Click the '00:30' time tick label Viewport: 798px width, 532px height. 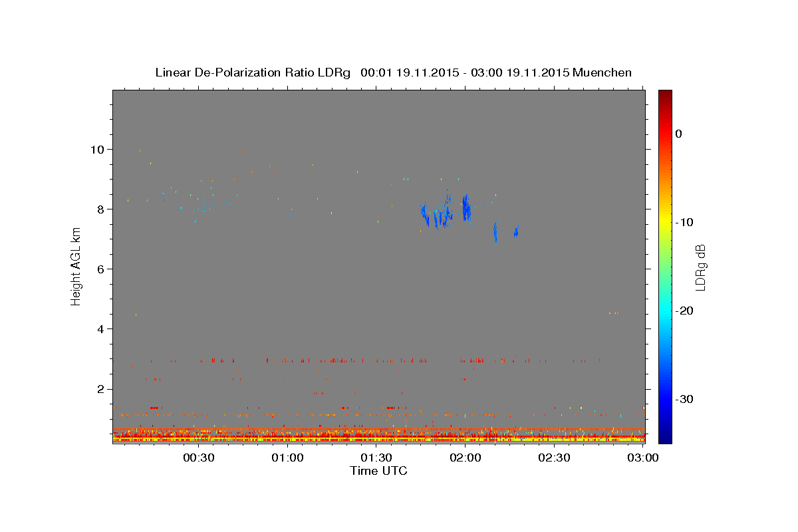198,458
